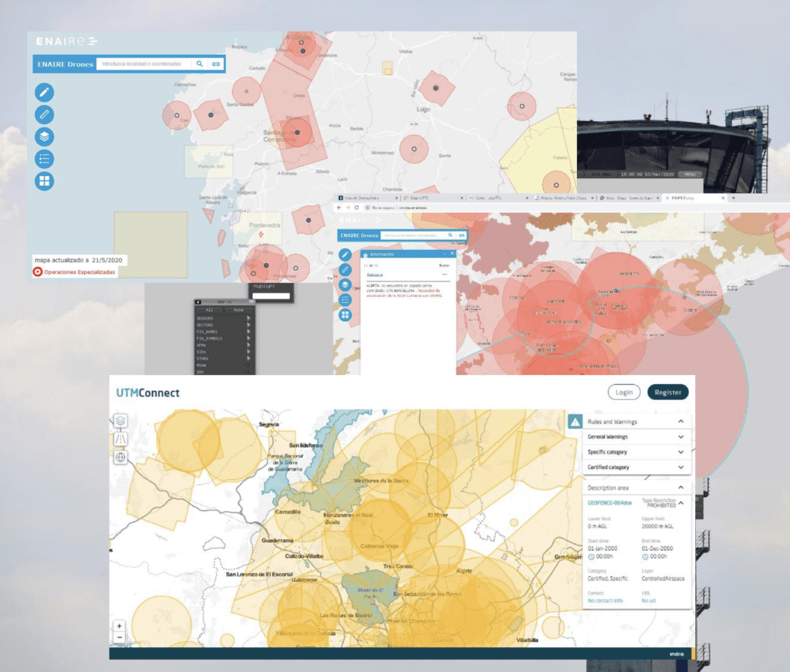This screenshot has height=672, width=790.
Task: Open the grid tool in the browser ENAIRE map
Action: click(345, 315)
